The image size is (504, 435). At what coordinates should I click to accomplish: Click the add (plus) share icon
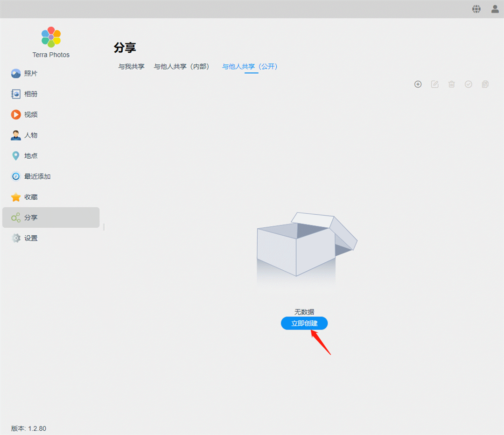[418, 84]
